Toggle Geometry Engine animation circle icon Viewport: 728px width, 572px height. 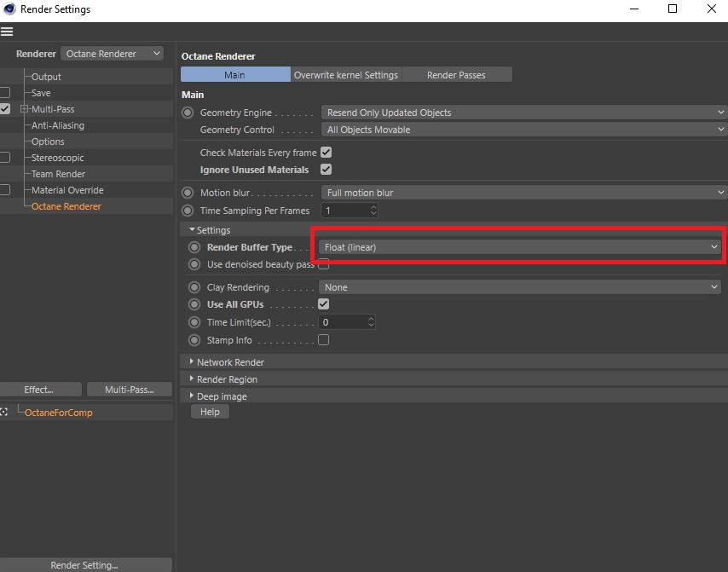point(188,113)
